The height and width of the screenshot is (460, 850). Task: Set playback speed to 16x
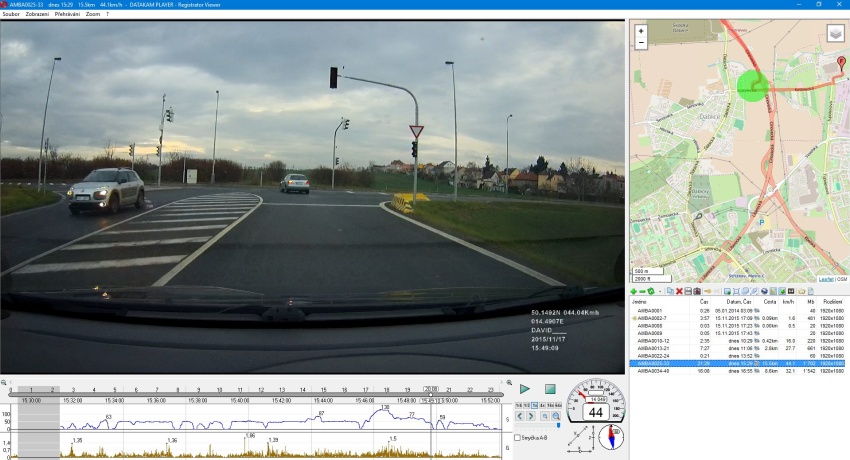pyautogui.click(x=551, y=405)
